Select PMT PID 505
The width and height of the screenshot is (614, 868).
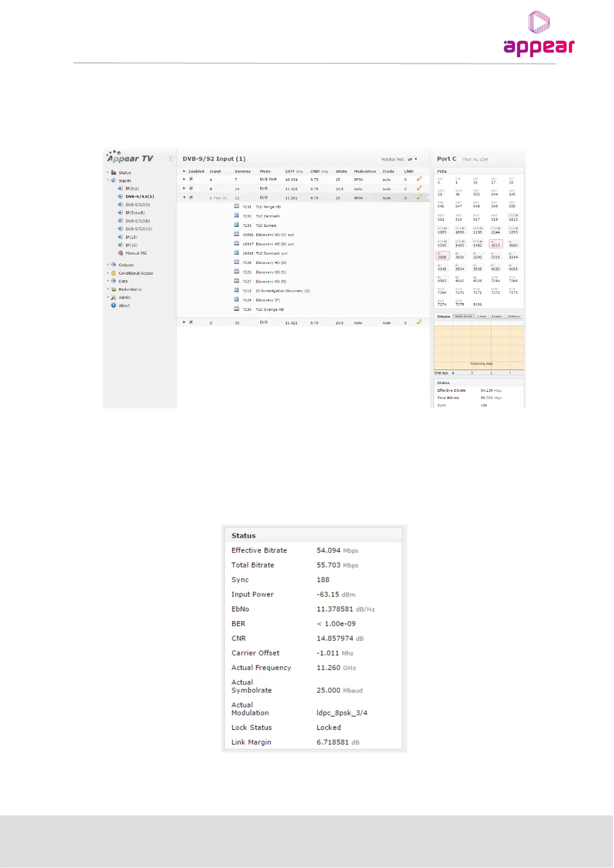pyautogui.click(x=476, y=193)
